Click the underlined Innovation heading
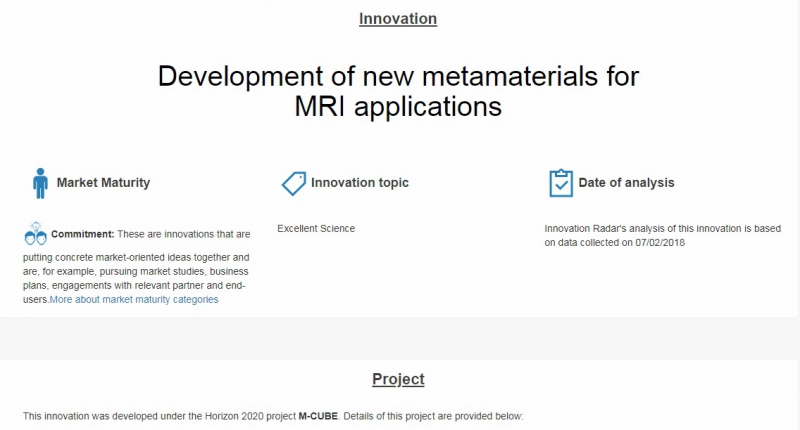The image size is (800, 430). tap(398, 19)
